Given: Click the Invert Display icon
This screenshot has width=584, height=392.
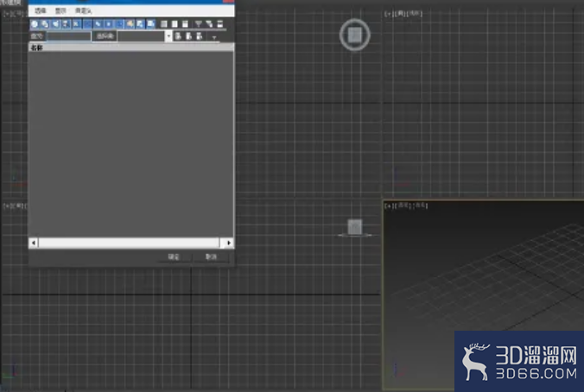Looking at the screenshot, I should (185, 24).
